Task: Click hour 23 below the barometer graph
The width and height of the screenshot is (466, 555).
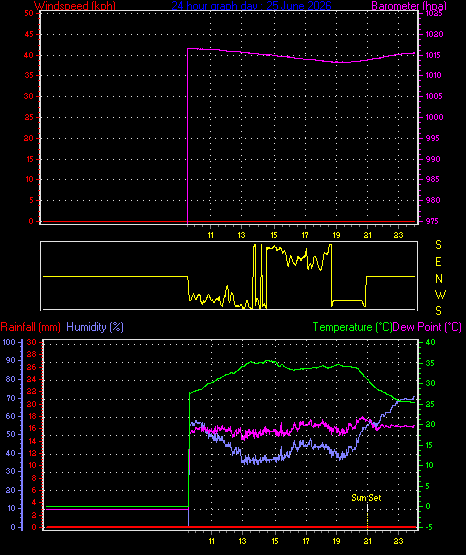Action: 399,235
